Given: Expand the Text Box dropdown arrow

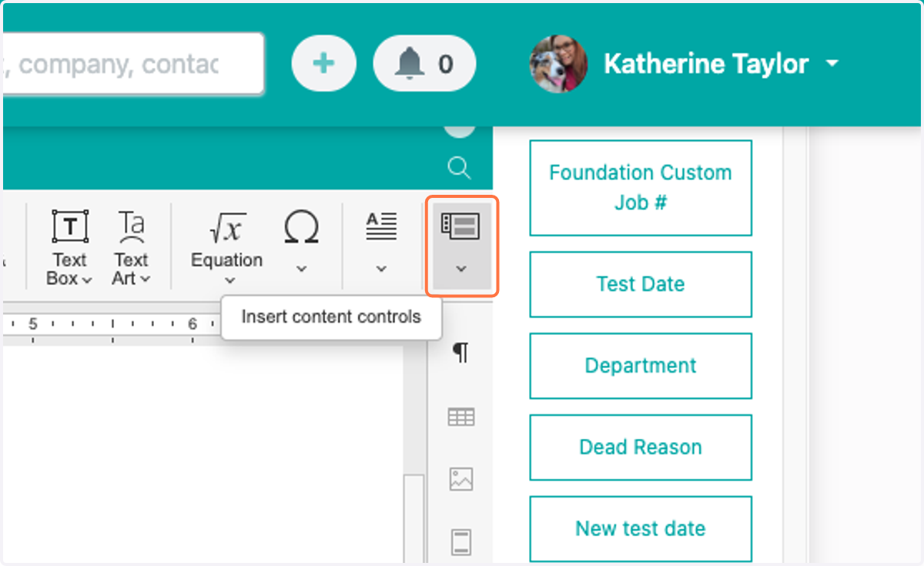Looking at the screenshot, I should 86,280.
